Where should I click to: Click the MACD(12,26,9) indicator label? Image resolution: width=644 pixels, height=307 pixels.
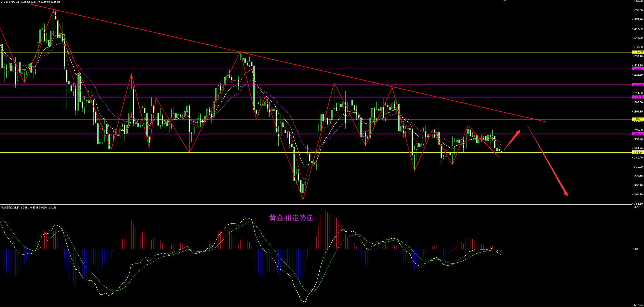pos(10,208)
